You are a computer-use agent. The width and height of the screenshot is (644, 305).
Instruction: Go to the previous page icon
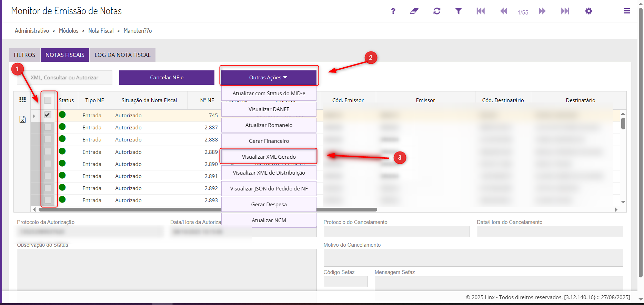tap(504, 11)
